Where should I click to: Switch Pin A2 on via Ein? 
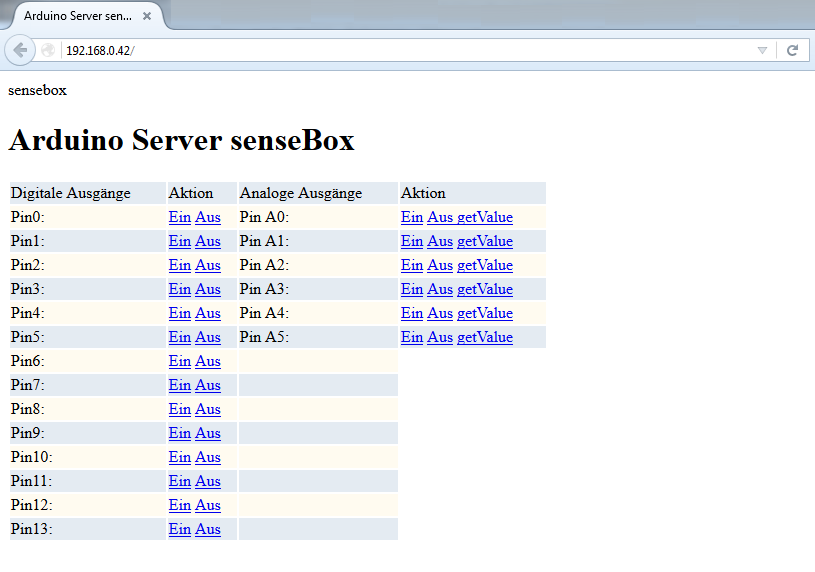[412, 265]
